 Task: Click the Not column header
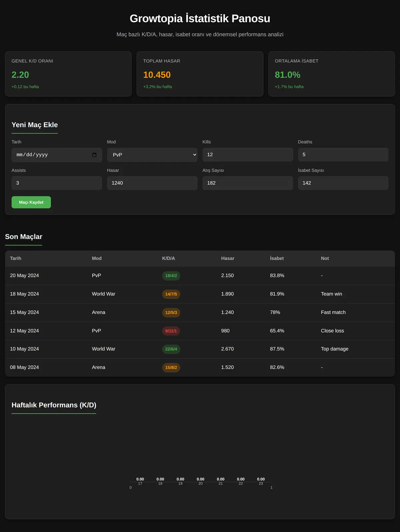tap(325, 259)
